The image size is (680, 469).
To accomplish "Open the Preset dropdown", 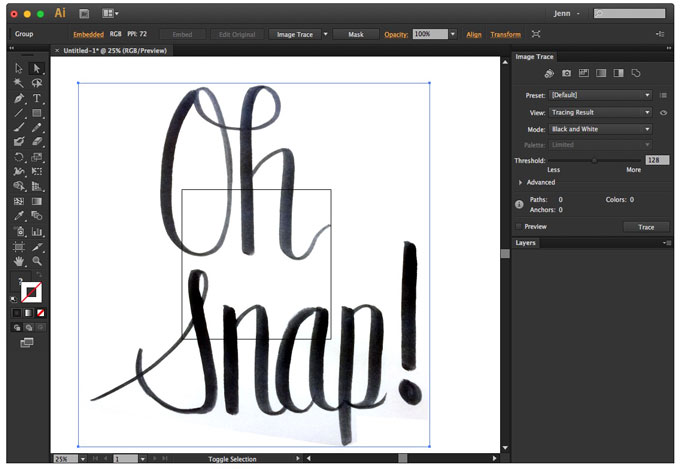I will (601, 95).
